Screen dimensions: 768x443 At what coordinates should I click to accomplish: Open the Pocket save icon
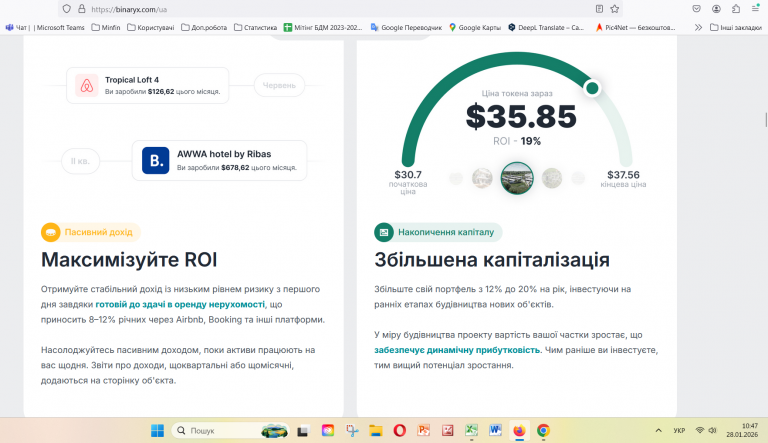(696, 9)
